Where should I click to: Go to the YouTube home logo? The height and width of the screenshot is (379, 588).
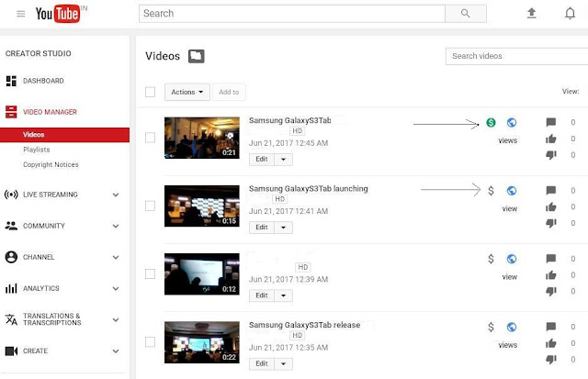pyautogui.click(x=58, y=14)
